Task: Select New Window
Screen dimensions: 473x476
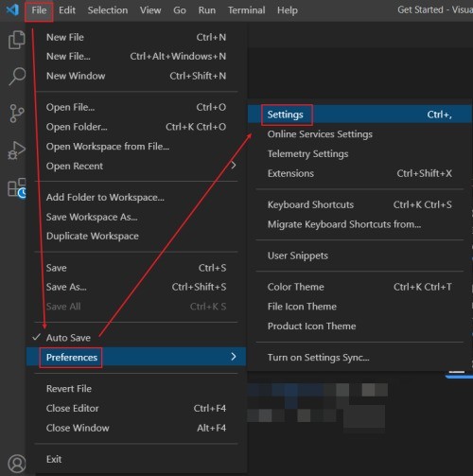Action: [x=136, y=76]
